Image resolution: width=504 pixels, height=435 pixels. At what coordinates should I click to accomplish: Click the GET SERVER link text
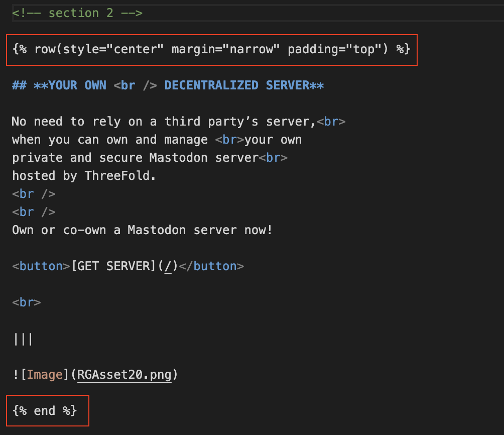(x=113, y=266)
